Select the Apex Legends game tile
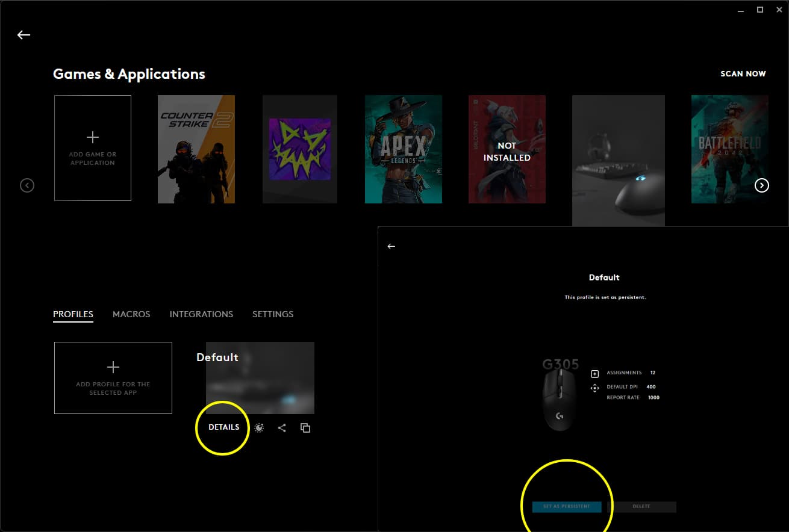 [404, 149]
